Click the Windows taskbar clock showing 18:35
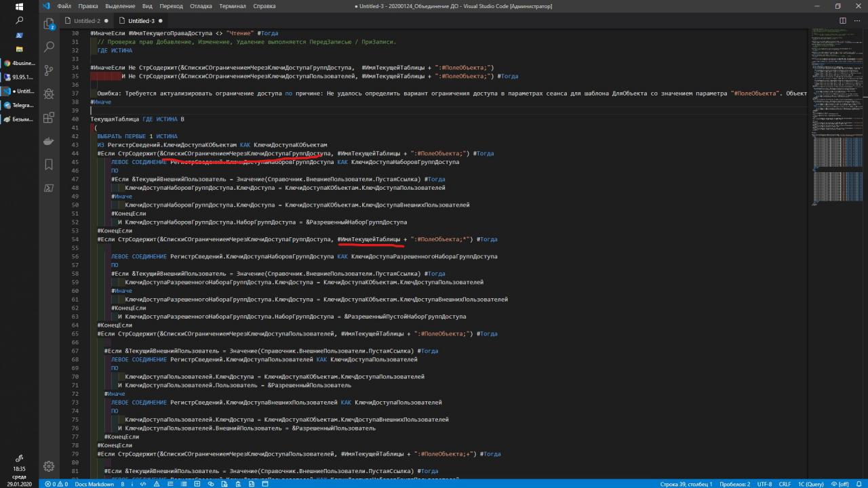This screenshot has width=868, height=488. (x=19, y=468)
